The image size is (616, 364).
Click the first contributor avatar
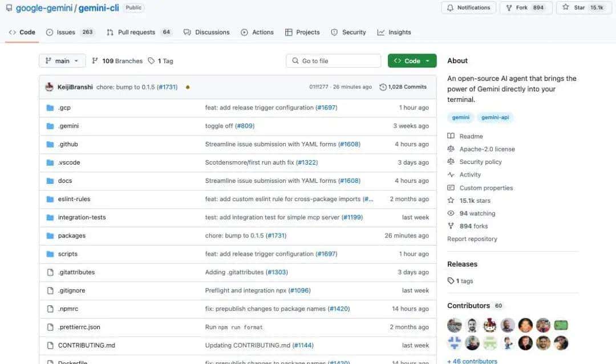(x=455, y=325)
